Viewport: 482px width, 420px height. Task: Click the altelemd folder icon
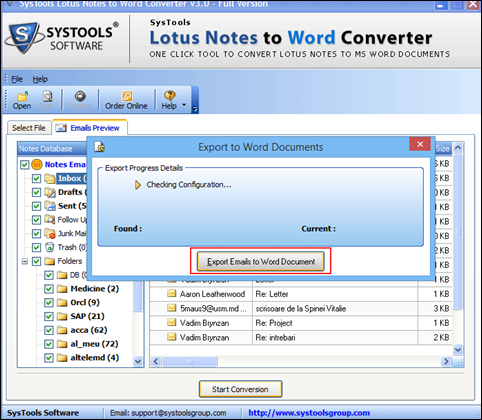(62, 358)
